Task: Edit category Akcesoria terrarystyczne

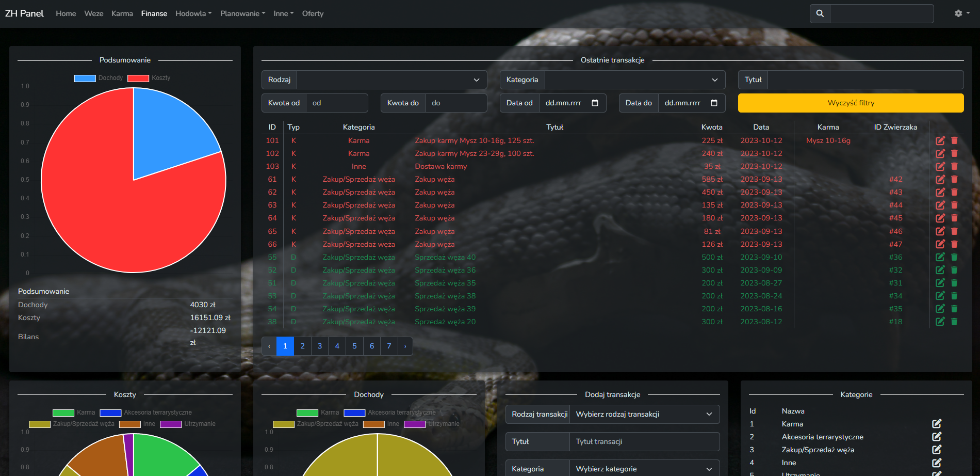Action: tap(937, 437)
